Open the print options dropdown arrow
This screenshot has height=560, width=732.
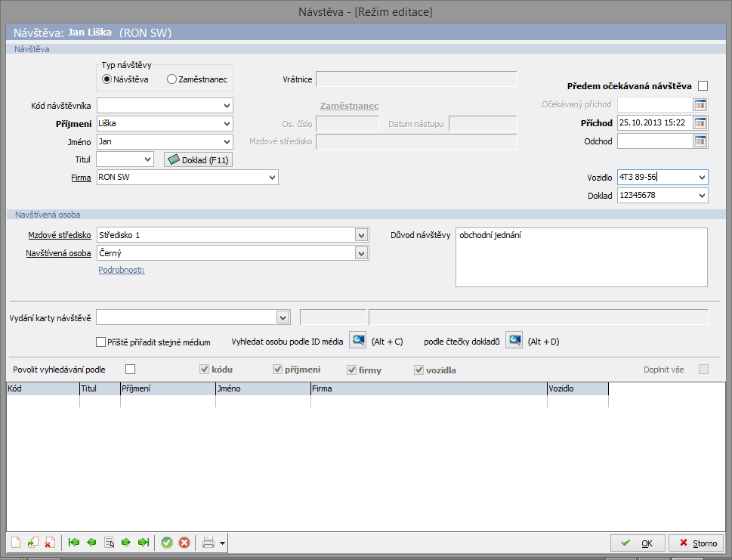(x=222, y=543)
